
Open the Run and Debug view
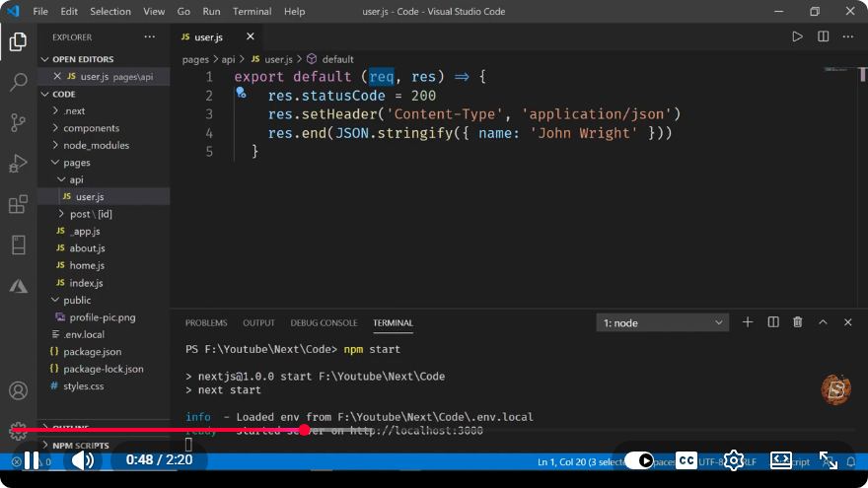tap(19, 164)
